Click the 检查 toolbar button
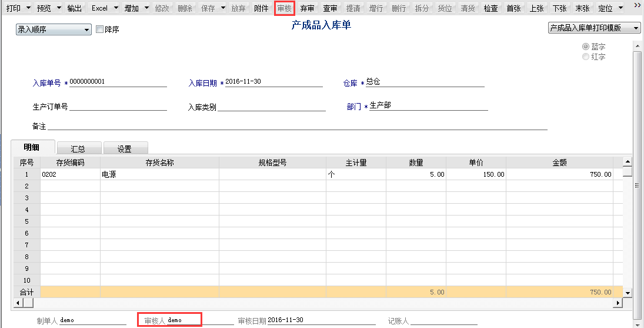This screenshot has width=644, height=328. [491, 8]
